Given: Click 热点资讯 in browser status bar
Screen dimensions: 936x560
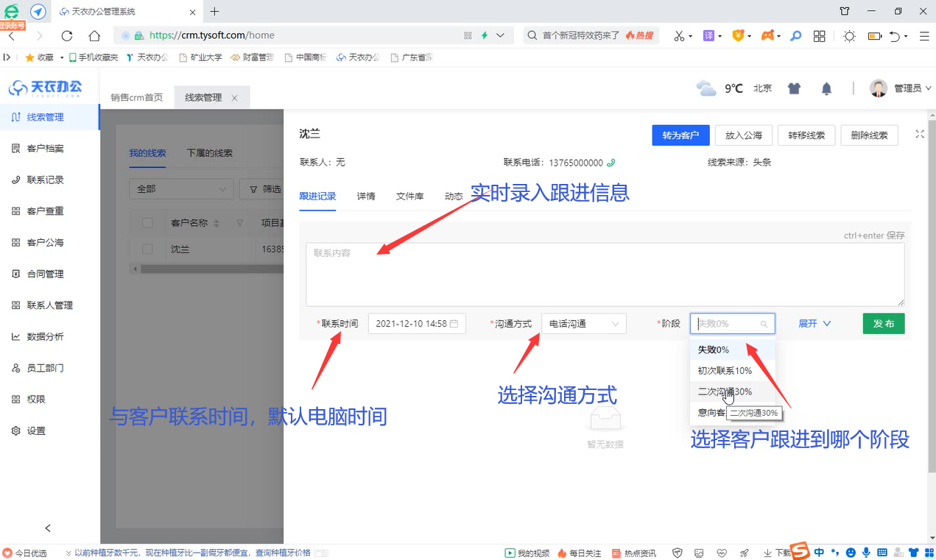Looking at the screenshot, I should point(633,553).
